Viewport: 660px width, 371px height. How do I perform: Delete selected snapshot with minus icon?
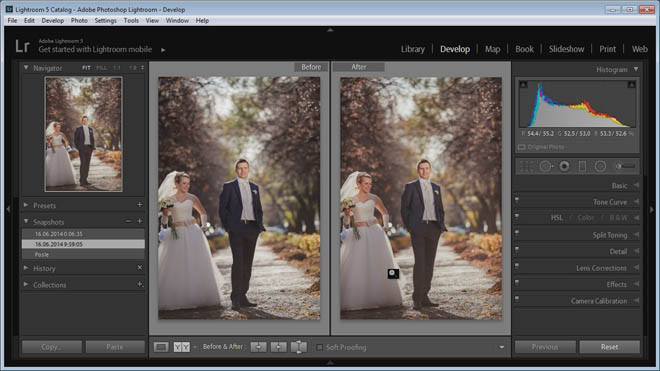click(x=128, y=221)
